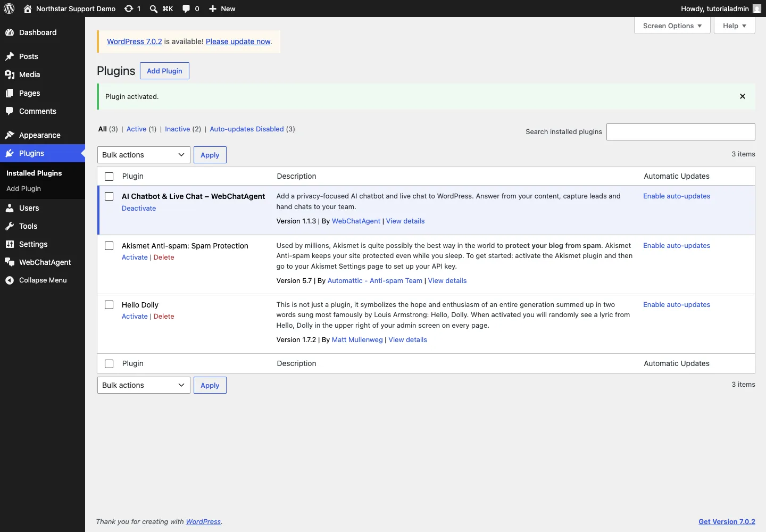Open the bottom Bulk actions dropdown
This screenshot has width=766, height=532.
[x=144, y=385]
